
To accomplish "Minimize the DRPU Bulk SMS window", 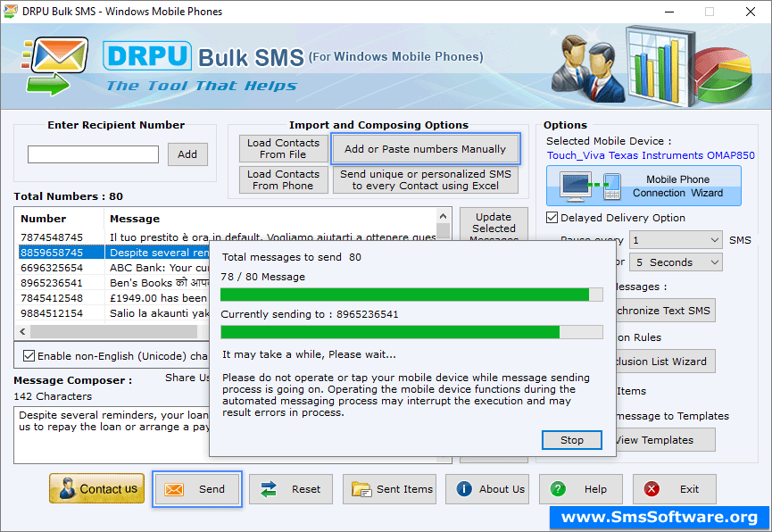I will point(669,12).
